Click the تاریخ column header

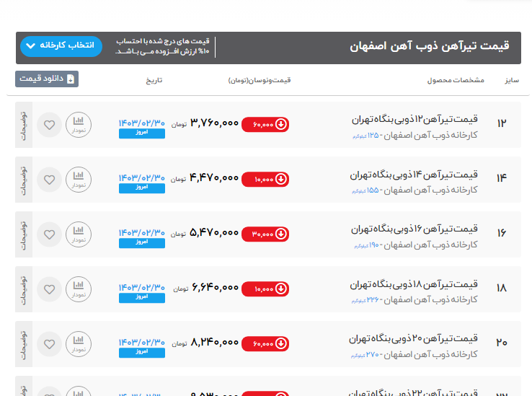[x=155, y=79]
